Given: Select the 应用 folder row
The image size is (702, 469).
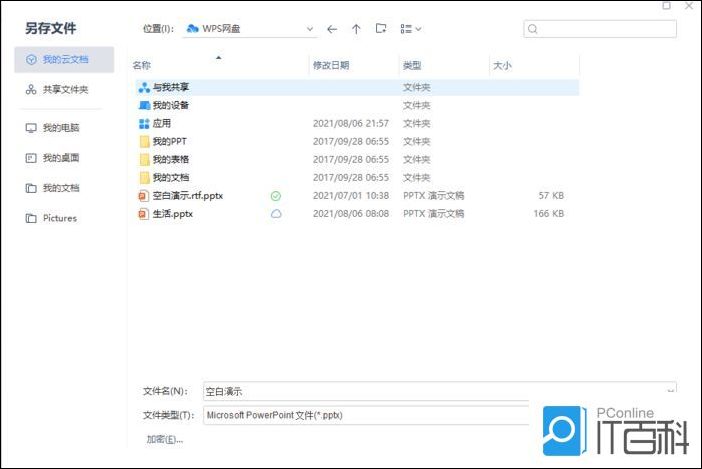Looking at the screenshot, I should coord(357,124).
